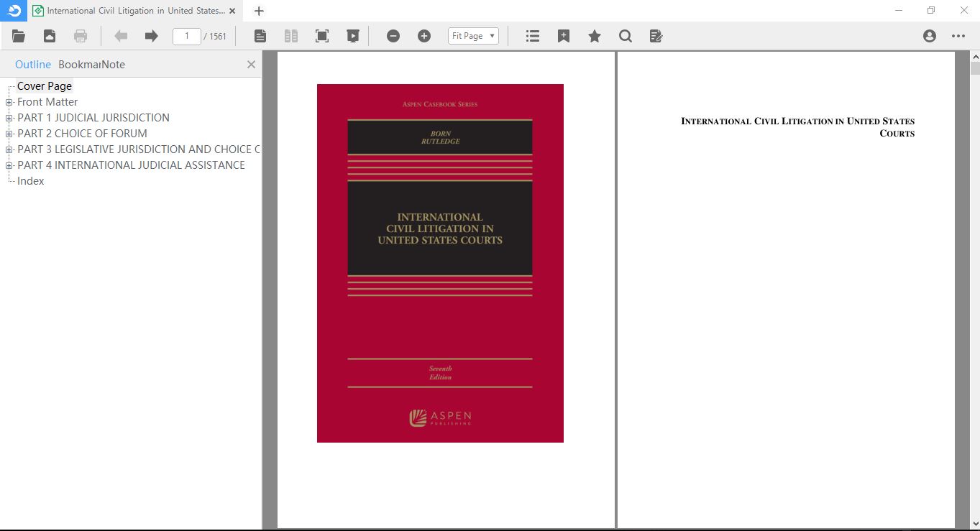Open the annotation notes icon
This screenshot has width=980, height=531.
[x=656, y=36]
